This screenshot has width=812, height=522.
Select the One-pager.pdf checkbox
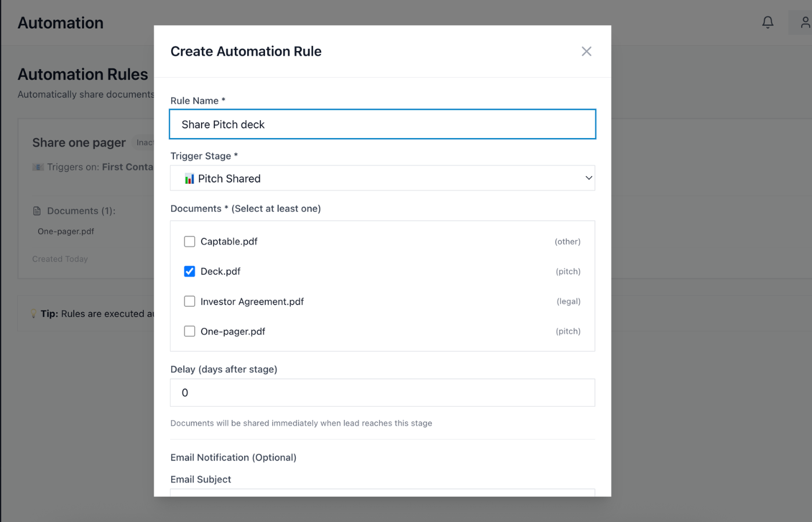click(x=189, y=331)
